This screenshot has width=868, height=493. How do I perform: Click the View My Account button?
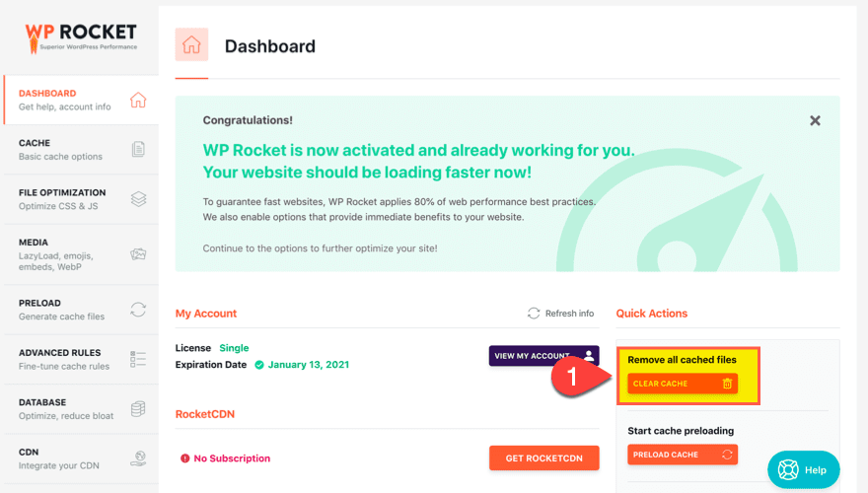point(543,356)
